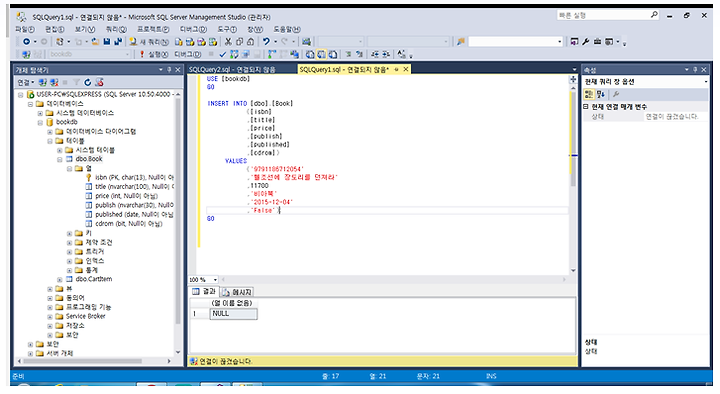Collapse the 현재 연결 매개 변수 section
720x394 pixels.
(x=586, y=107)
